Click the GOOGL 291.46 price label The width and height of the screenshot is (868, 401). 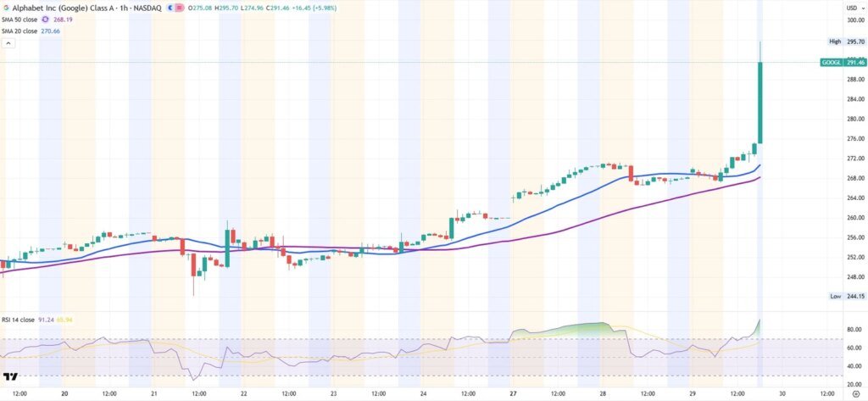[843, 62]
